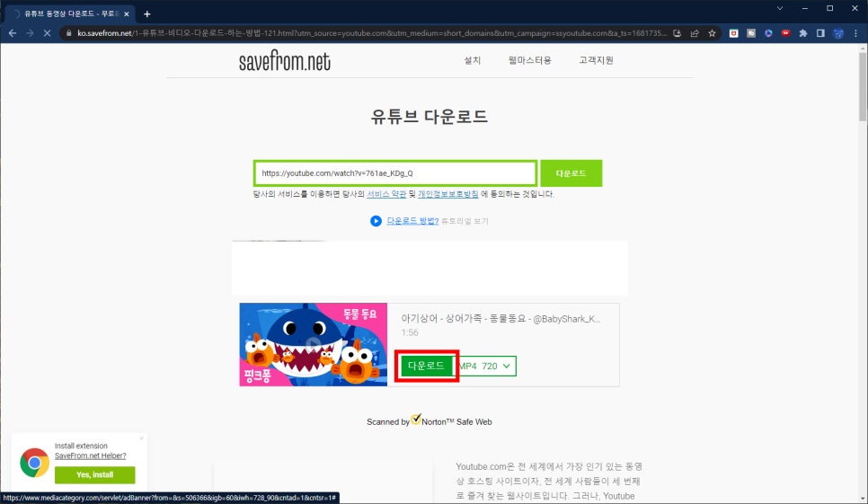Click the savefrom.net logo

[x=285, y=61]
